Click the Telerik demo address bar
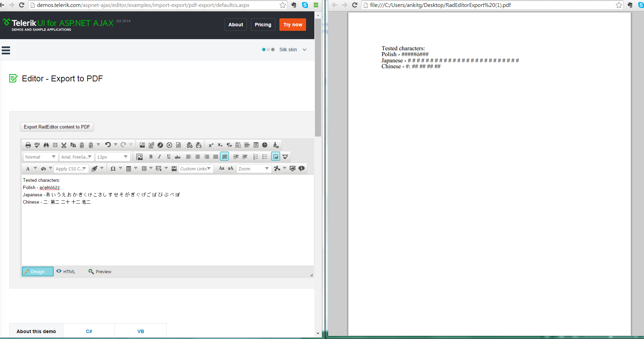 click(x=158, y=5)
